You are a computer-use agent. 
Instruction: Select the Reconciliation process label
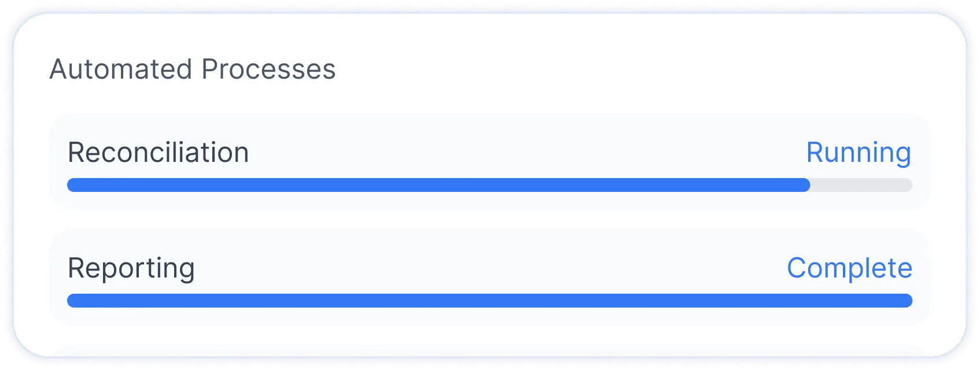[x=158, y=153]
